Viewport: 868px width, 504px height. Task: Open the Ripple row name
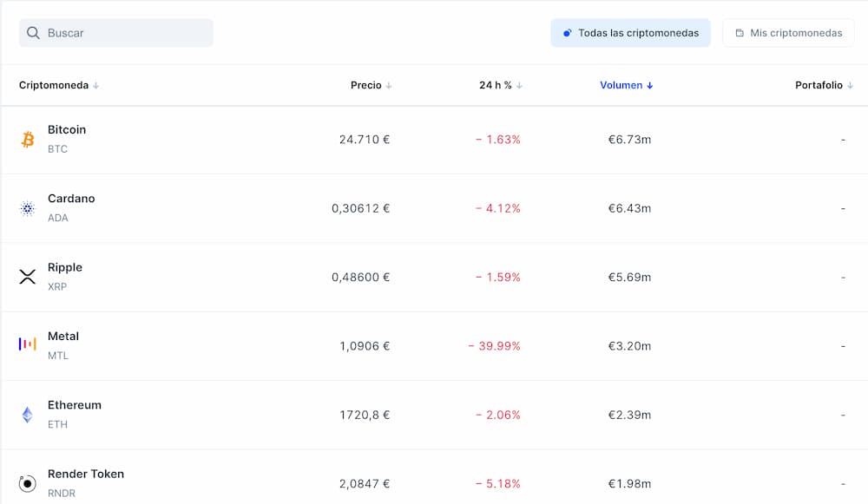(65, 267)
